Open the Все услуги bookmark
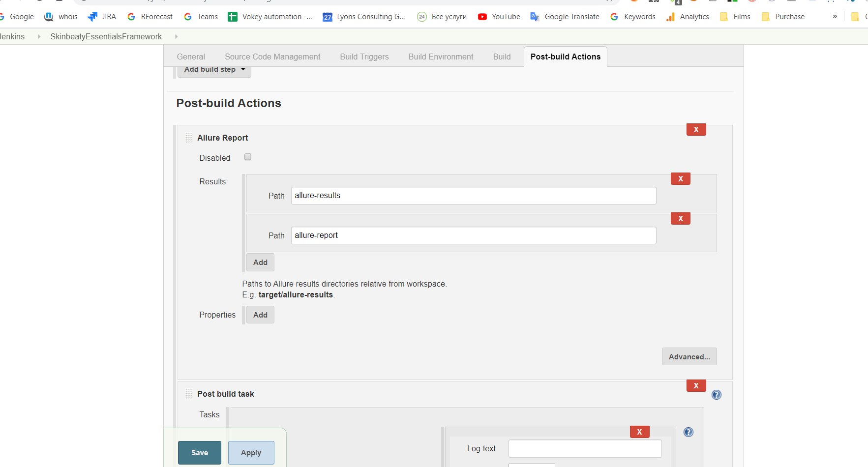Image resolution: width=868 pixels, height=467 pixels. [x=442, y=17]
